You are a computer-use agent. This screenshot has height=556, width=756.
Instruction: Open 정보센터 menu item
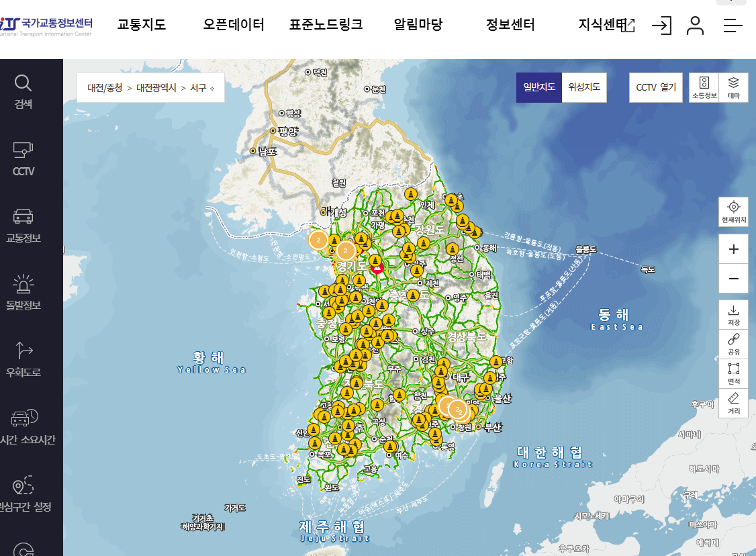[x=510, y=25]
